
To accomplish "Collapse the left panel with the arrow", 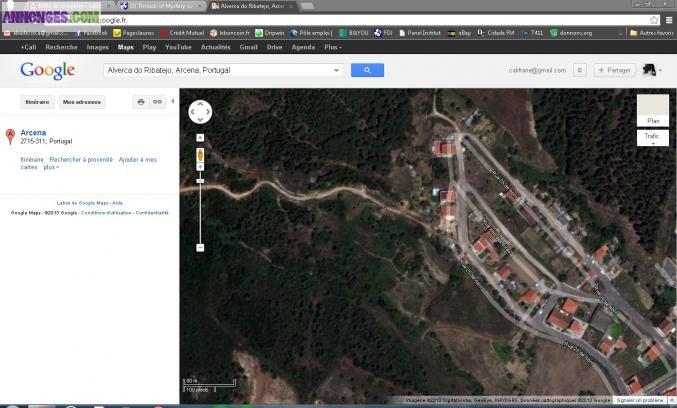I will click(x=173, y=101).
